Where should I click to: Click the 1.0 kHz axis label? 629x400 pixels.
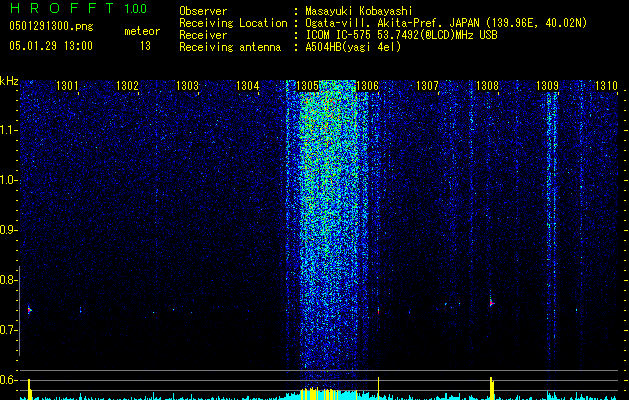click(8, 180)
